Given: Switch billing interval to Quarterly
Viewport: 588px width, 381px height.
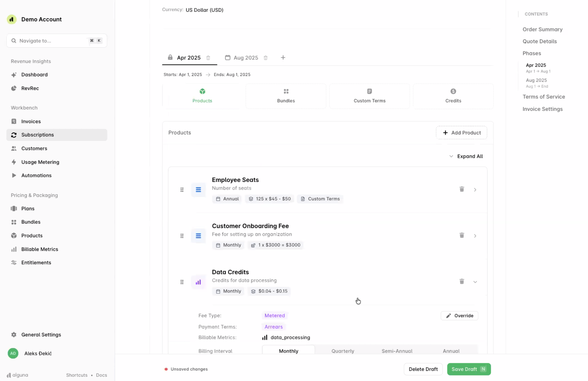Looking at the screenshot, I should pos(343,351).
